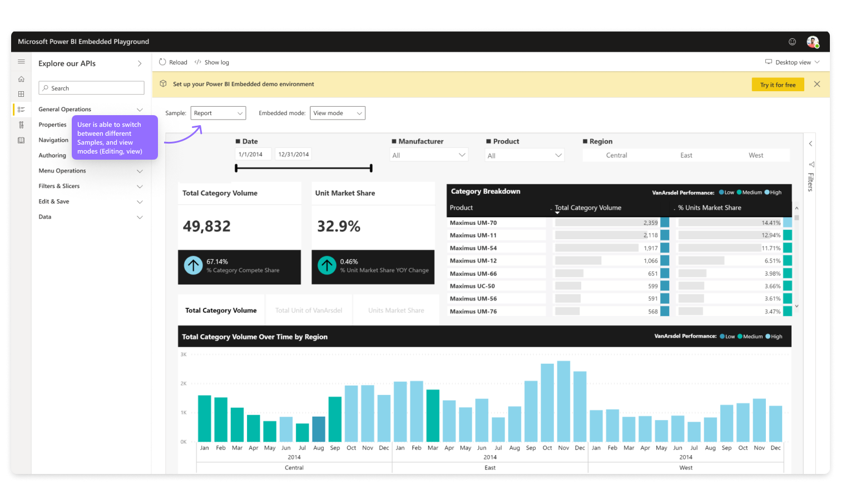841x504 pixels.
Task: Open the Embedded mode dropdown
Action: coord(338,113)
